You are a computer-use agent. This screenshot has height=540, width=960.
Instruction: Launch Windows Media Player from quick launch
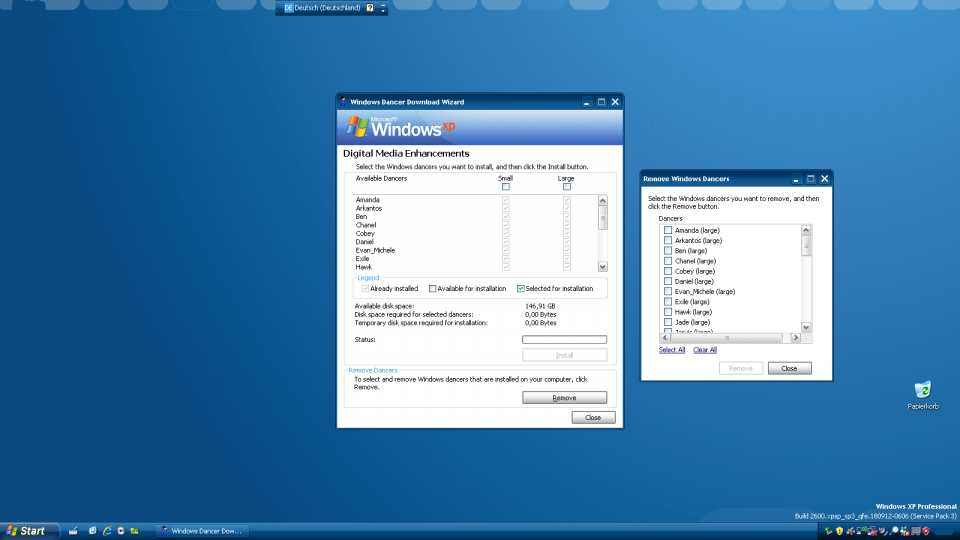[x=121, y=531]
